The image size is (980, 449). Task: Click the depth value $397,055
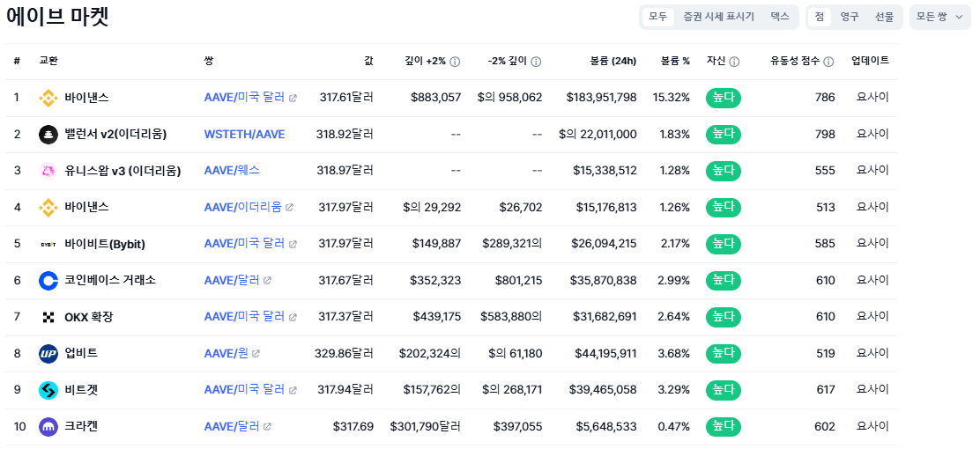(x=517, y=426)
